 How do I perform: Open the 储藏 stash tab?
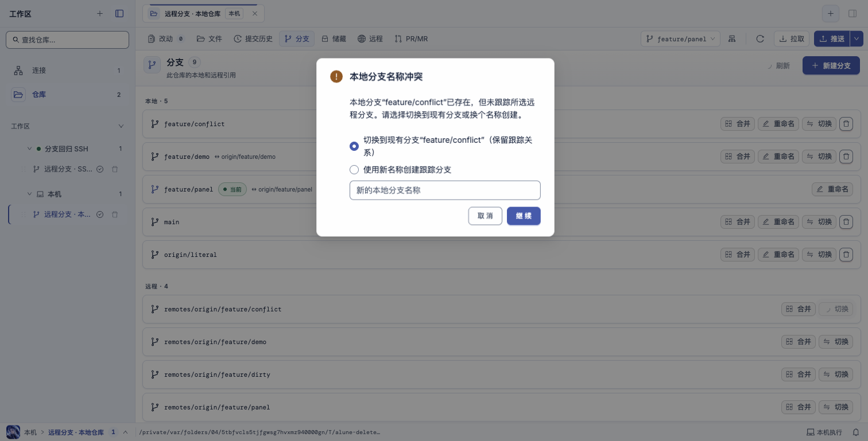(x=334, y=39)
